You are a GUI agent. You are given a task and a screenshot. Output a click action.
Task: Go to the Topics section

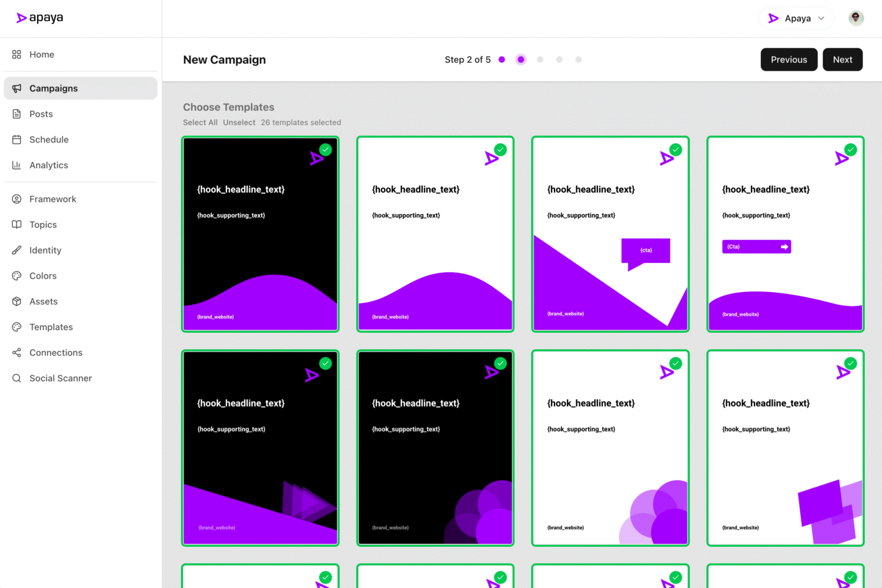coord(42,225)
